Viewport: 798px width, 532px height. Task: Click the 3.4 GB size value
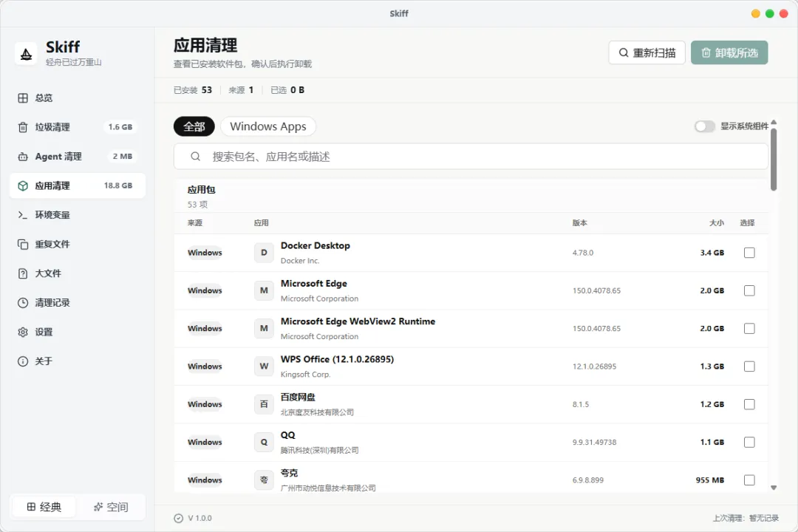(712, 253)
